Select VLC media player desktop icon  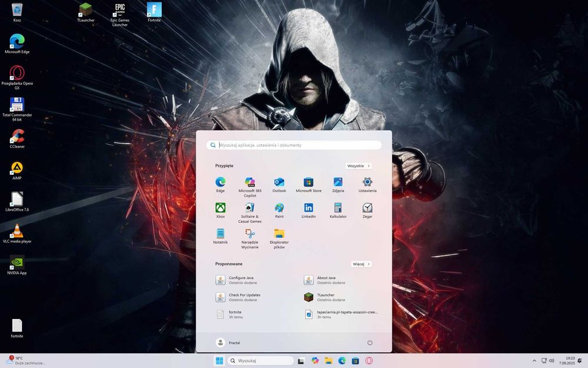[x=17, y=233]
